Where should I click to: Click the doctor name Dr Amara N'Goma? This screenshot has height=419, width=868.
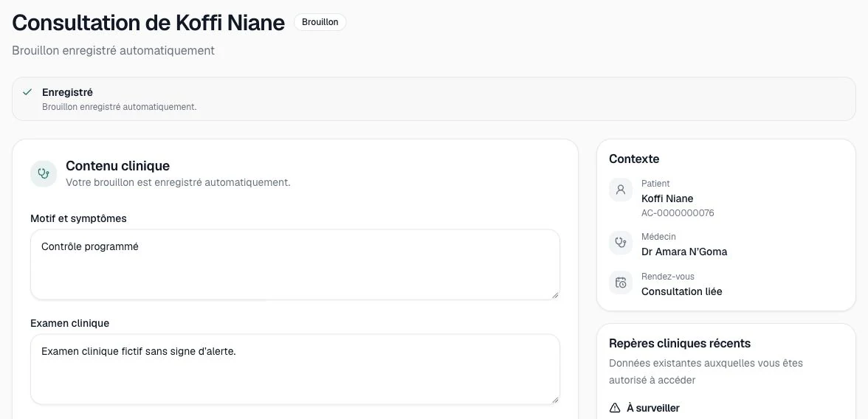tap(684, 252)
